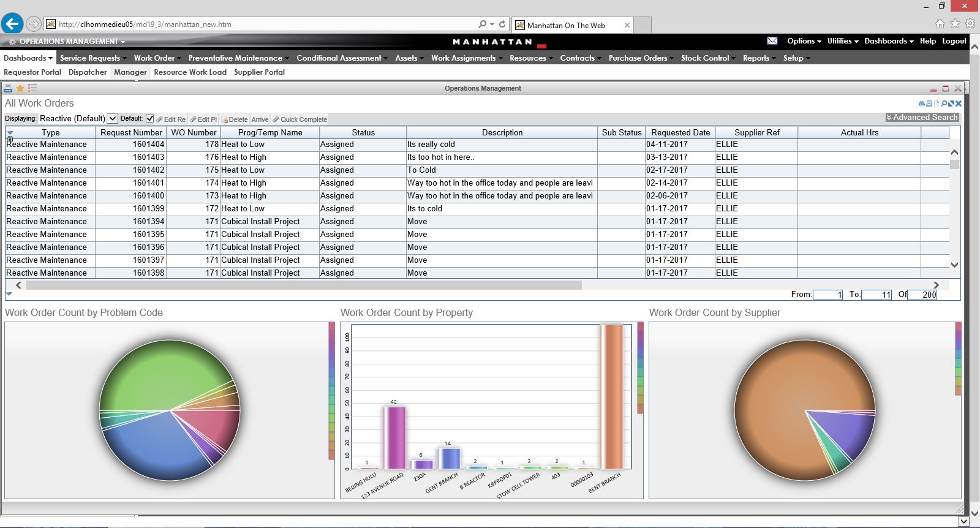Toggle the Default checkbox
Image resolution: width=980 pixels, height=528 pixels.
click(x=149, y=118)
